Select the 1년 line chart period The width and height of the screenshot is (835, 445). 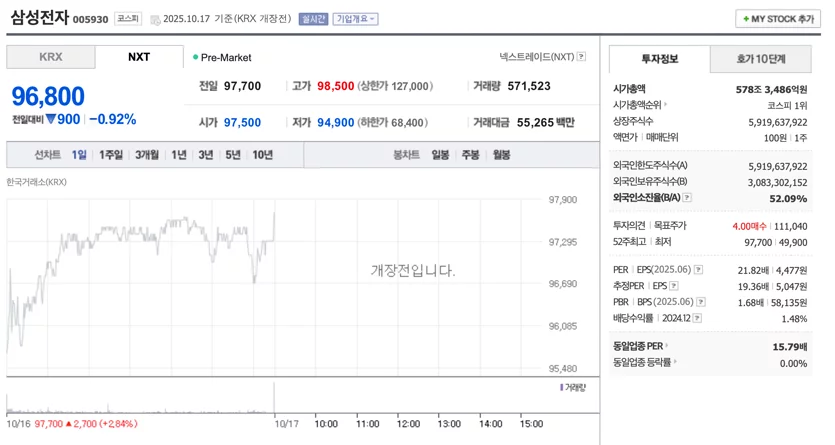pos(179,155)
